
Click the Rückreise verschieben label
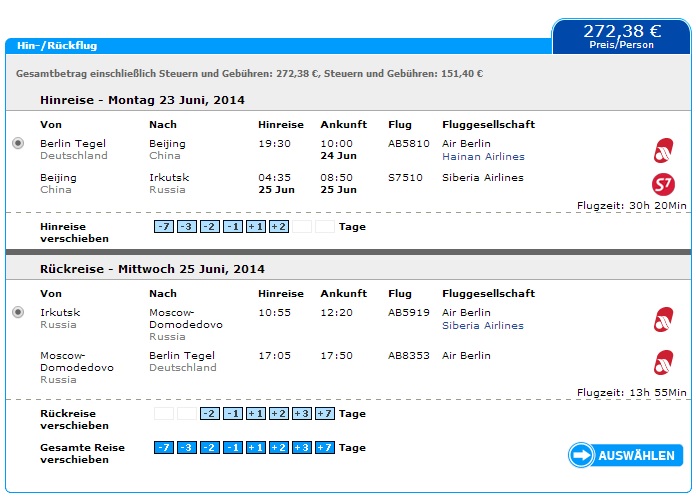[x=74, y=420]
